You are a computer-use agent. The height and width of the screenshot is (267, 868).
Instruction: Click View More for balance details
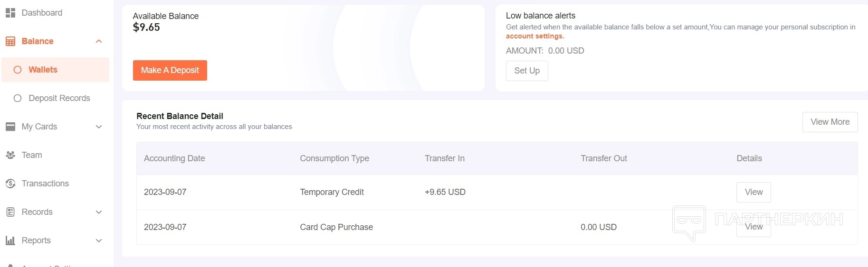tap(830, 122)
